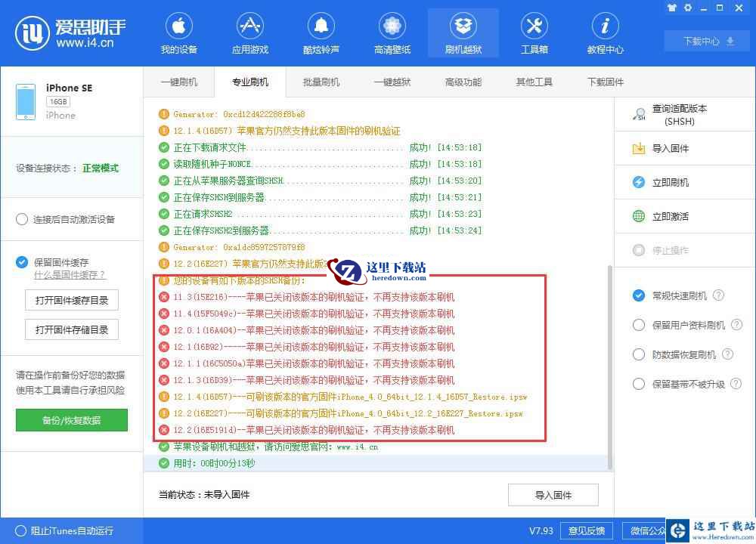Viewport: 756px width, 544px height.
Task: Open help for 常规快速刷机
Action: click(x=718, y=295)
